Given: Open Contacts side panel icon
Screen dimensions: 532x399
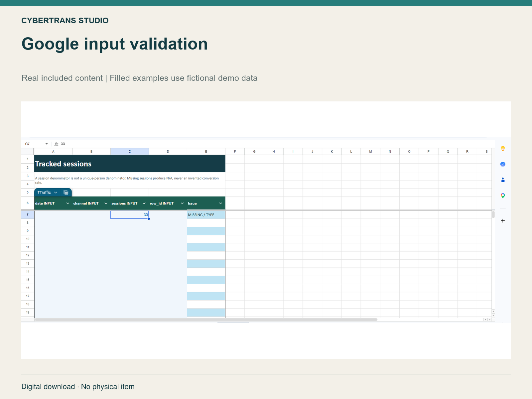Looking at the screenshot, I should tap(503, 180).
